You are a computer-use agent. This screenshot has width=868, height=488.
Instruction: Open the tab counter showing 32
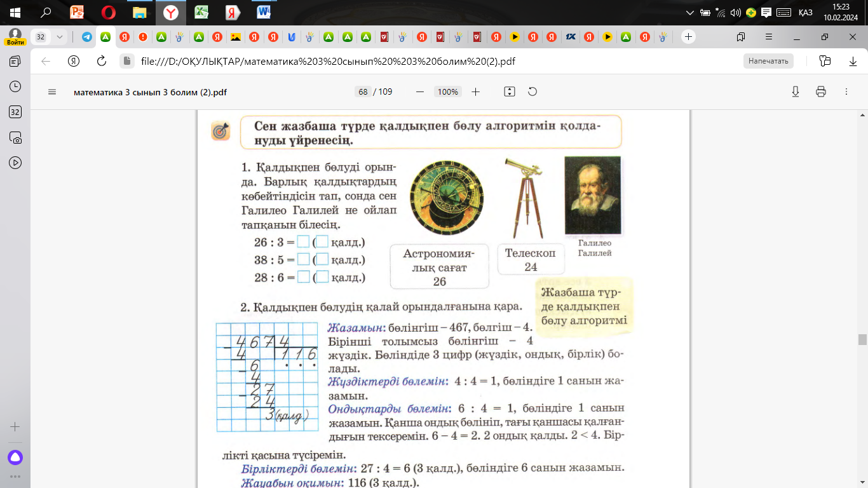coord(41,37)
